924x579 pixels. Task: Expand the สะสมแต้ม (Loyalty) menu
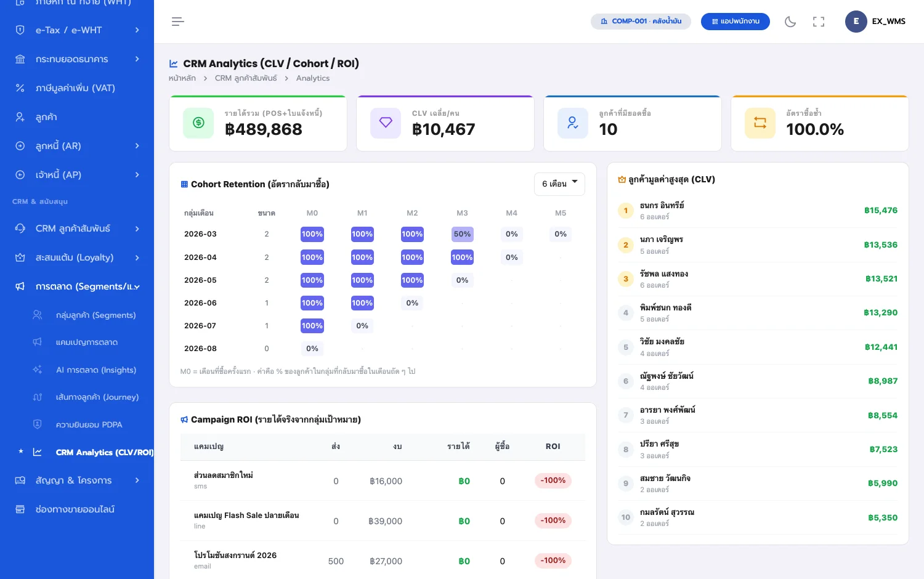(77, 257)
